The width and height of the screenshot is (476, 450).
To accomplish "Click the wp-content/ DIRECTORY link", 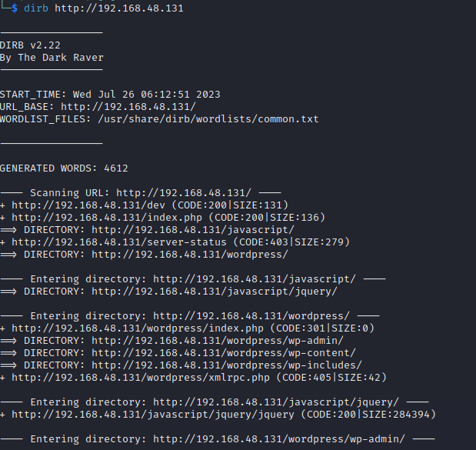I will [223, 353].
